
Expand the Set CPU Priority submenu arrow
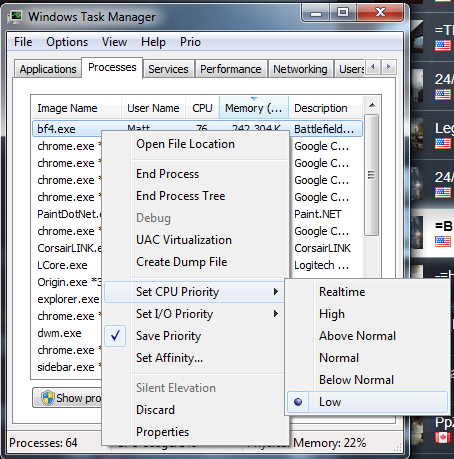[276, 292]
